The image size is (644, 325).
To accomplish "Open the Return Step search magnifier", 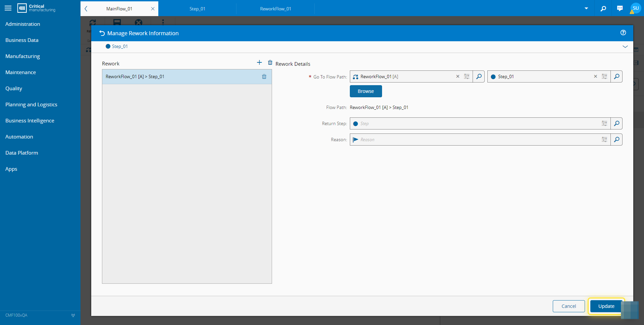I will click(x=616, y=123).
